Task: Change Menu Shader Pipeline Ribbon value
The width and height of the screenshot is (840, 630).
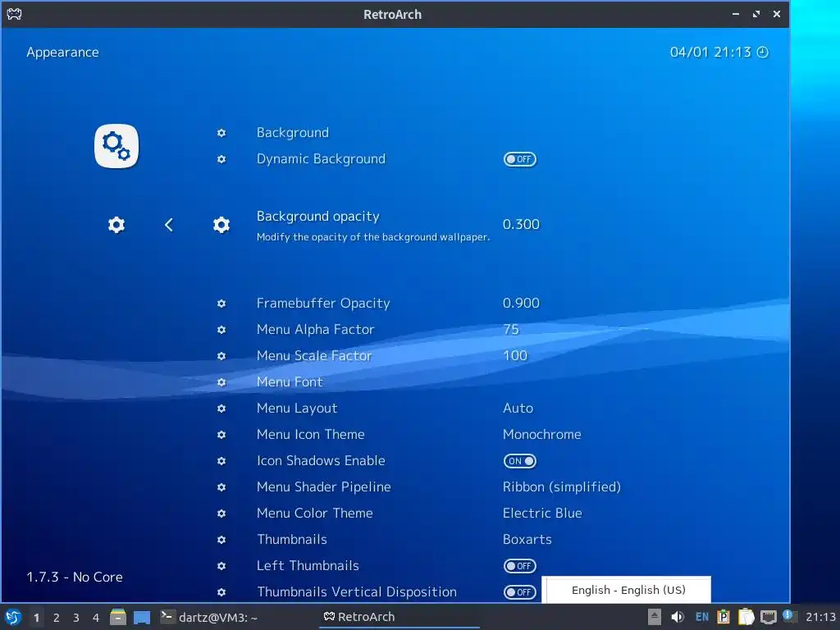Action: [561, 487]
